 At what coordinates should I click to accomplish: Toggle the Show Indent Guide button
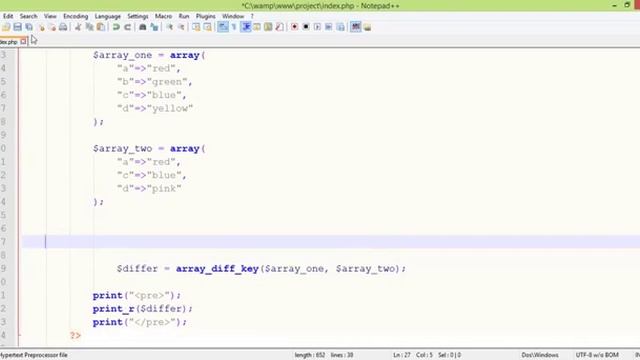246,27
